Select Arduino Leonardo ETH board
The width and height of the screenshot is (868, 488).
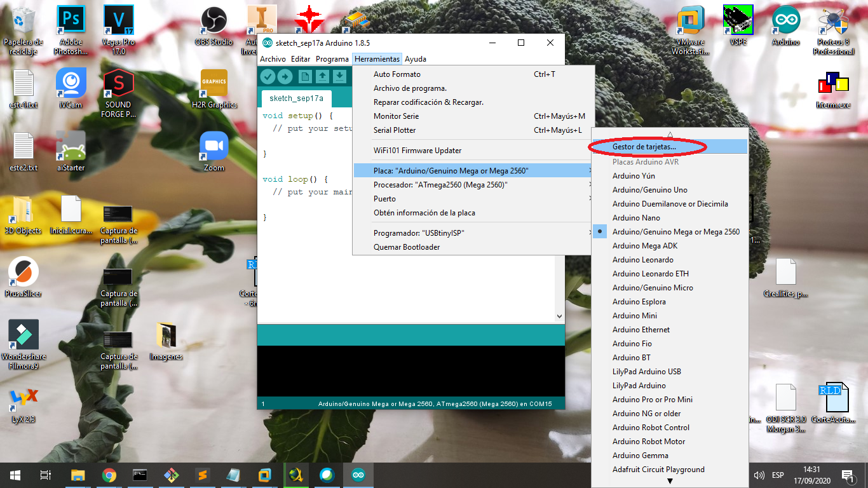[x=670, y=274]
